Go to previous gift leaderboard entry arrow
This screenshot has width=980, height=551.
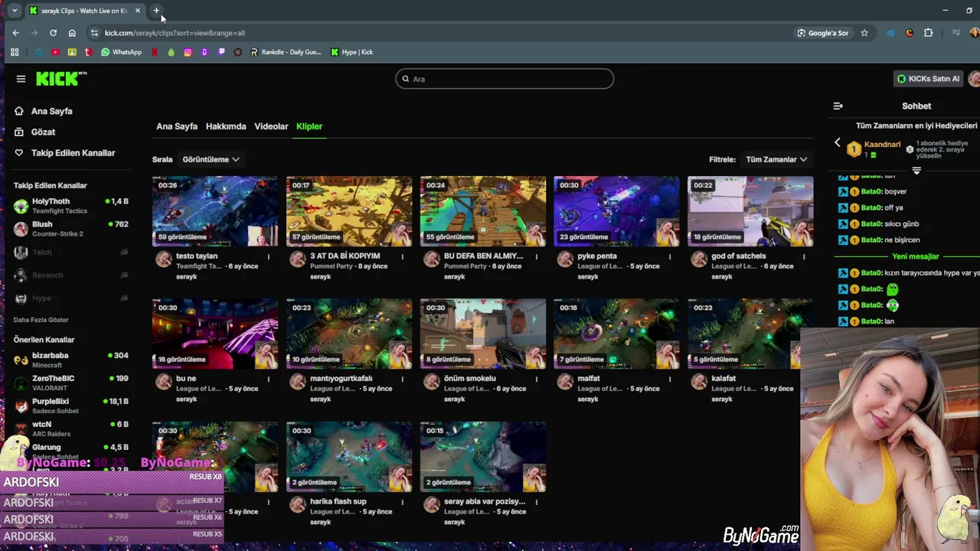(x=837, y=142)
